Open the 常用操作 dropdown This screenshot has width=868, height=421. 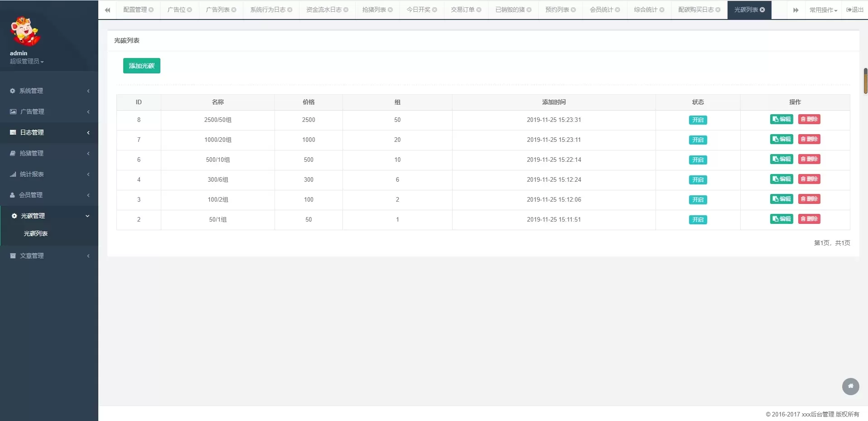tap(823, 10)
